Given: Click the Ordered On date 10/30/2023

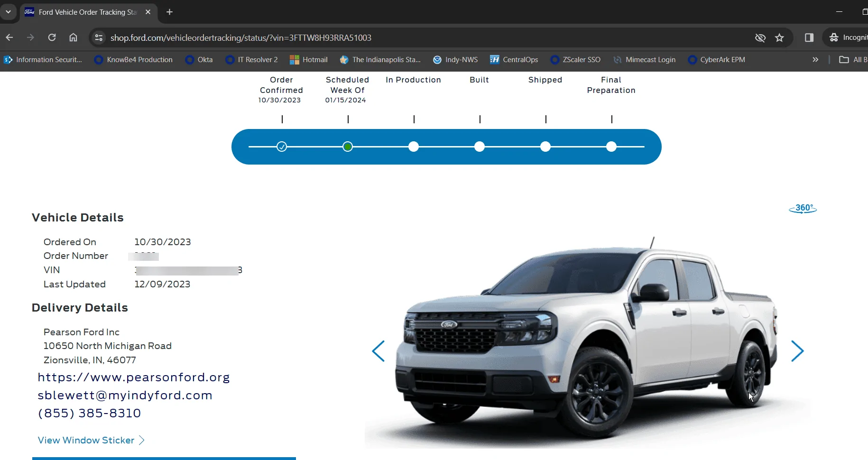Looking at the screenshot, I should click(163, 242).
